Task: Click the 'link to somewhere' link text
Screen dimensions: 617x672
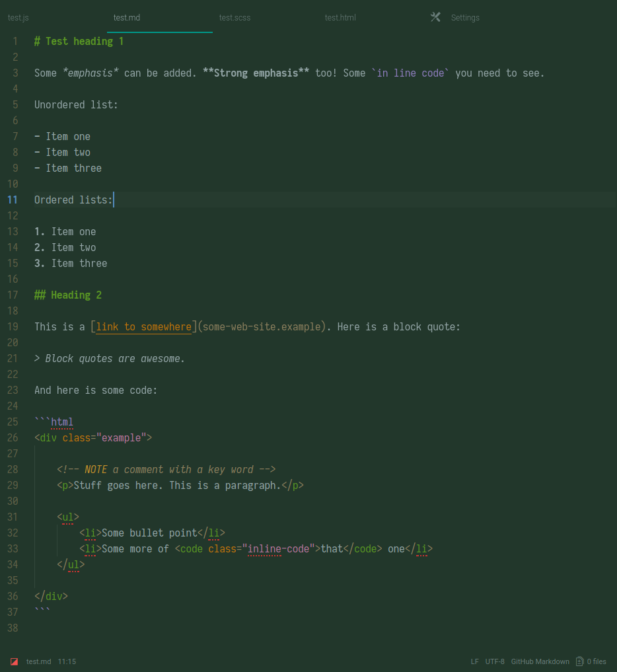Action: 143,326
